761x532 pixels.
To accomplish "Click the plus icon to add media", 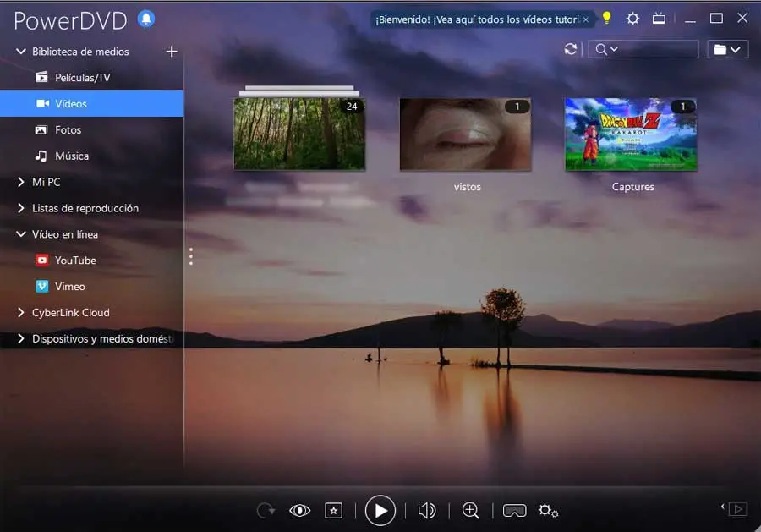I will [x=172, y=52].
